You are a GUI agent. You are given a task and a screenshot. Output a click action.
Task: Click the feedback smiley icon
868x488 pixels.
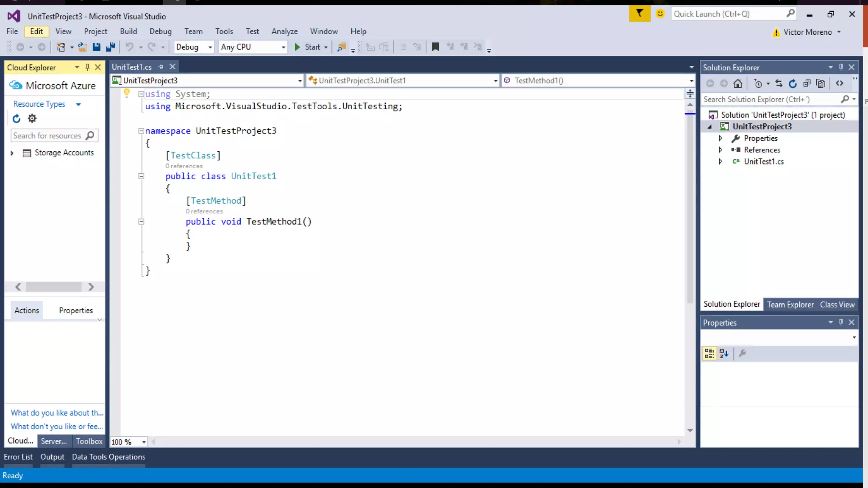click(x=660, y=14)
